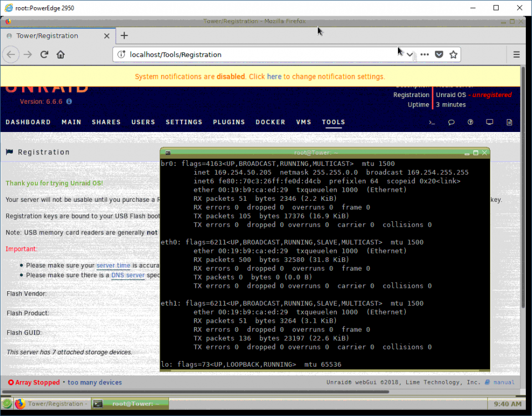Open the TOOLS menu
Viewport: 532px width, 416px height.
[334, 122]
